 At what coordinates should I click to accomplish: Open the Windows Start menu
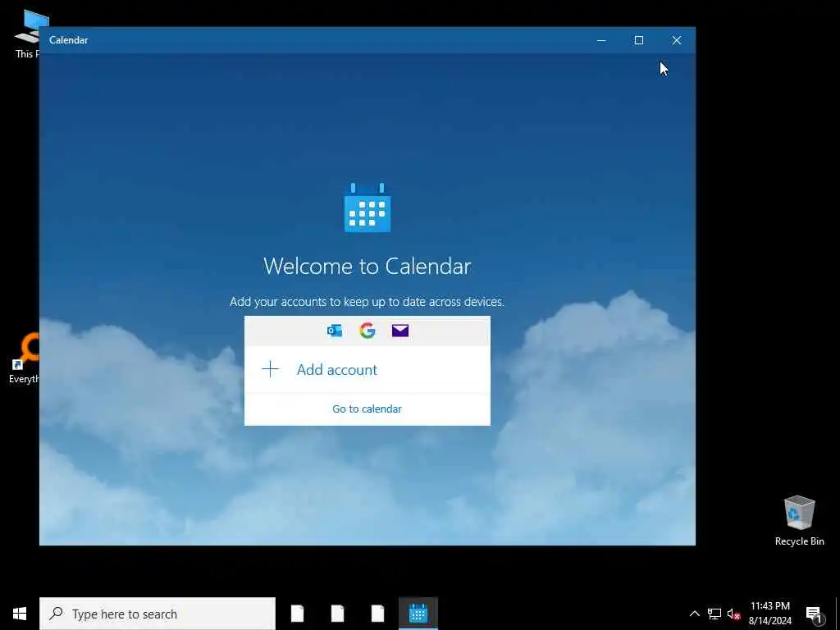tap(20, 614)
